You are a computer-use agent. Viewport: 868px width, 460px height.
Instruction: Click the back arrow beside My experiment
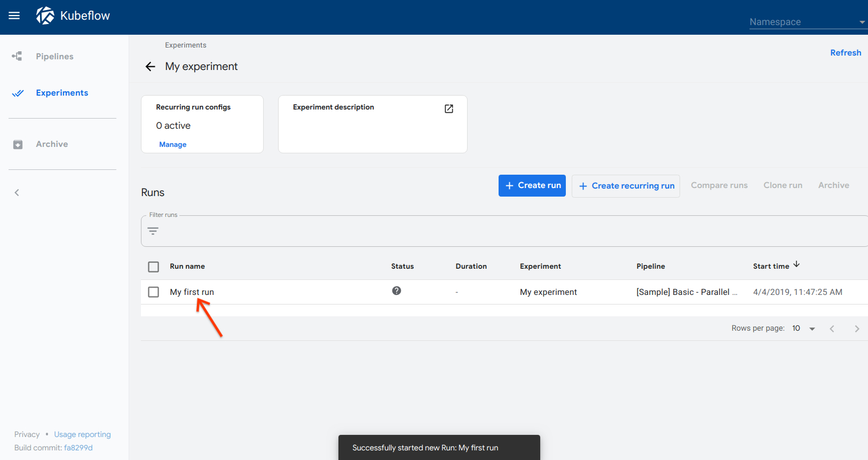pyautogui.click(x=150, y=67)
